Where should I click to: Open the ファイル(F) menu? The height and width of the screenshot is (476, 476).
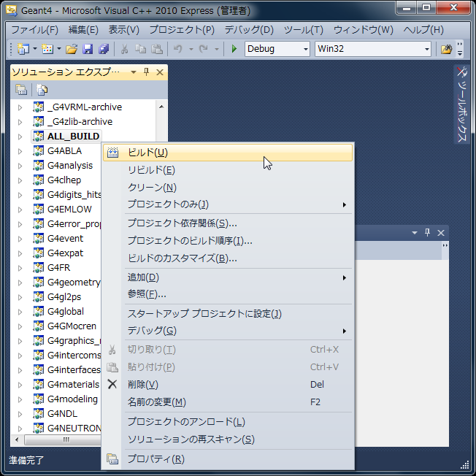tap(34, 30)
